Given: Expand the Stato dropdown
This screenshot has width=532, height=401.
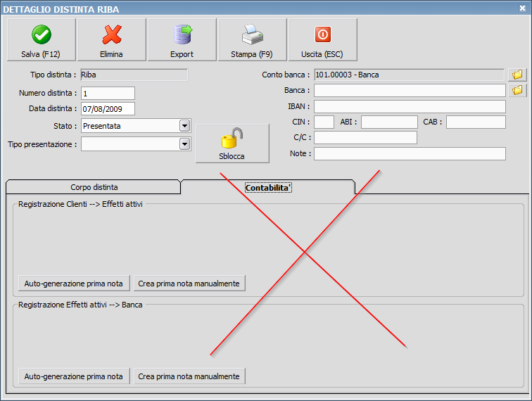Looking at the screenshot, I should (184, 126).
